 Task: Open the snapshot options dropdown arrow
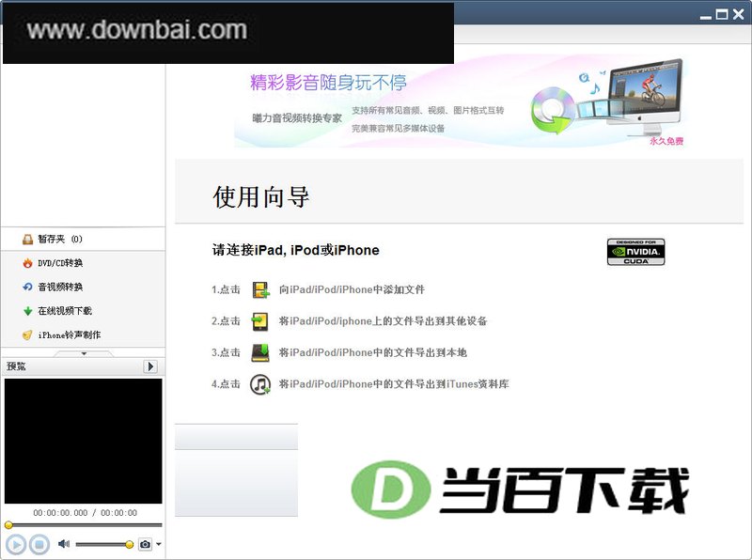(x=159, y=544)
